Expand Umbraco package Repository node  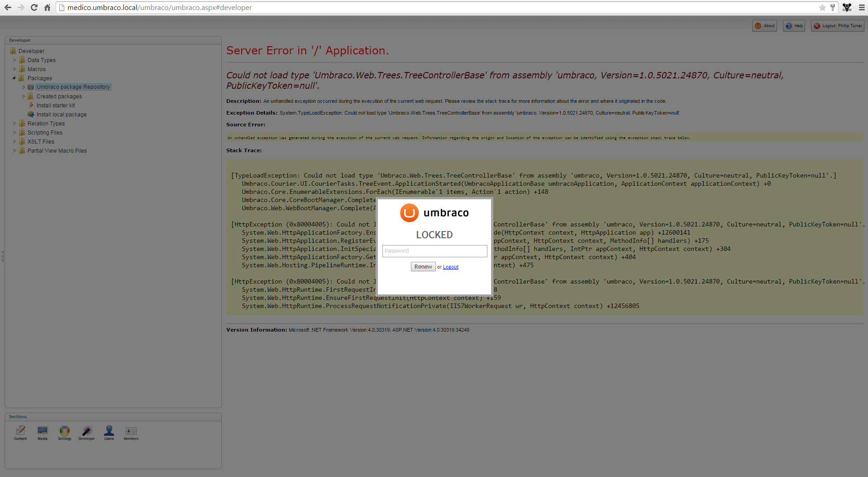pos(24,87)
